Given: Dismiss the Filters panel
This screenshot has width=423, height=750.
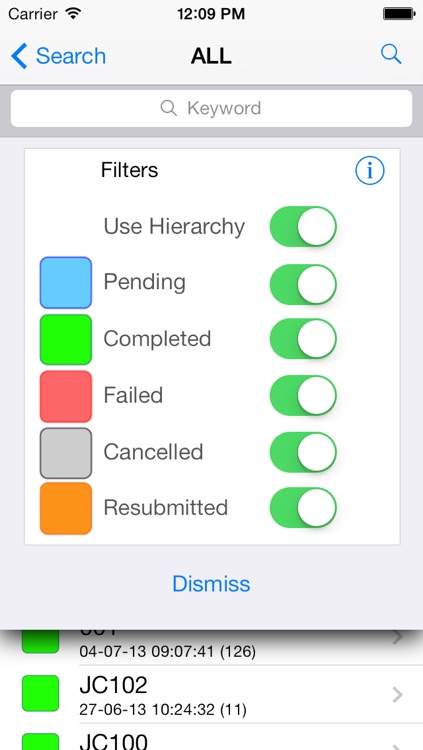Looking at the screenshot, I should [x=211, y=584].
